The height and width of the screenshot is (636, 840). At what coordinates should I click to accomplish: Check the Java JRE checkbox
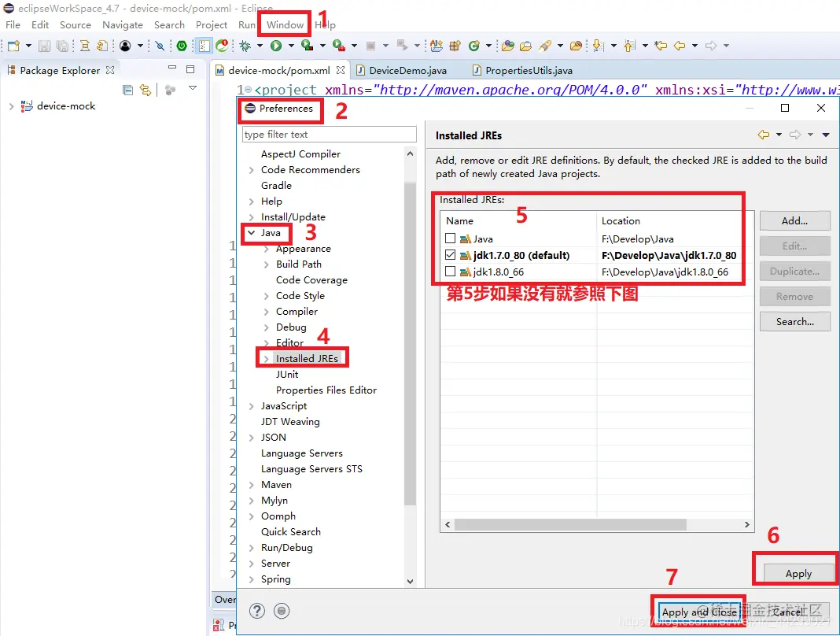pyautogui.click(x=450, y=238)
